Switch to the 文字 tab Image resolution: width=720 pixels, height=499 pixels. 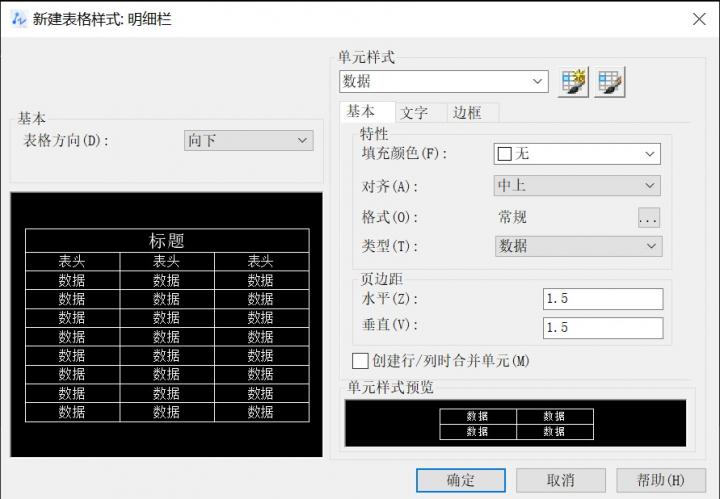(x=414, y=113)
